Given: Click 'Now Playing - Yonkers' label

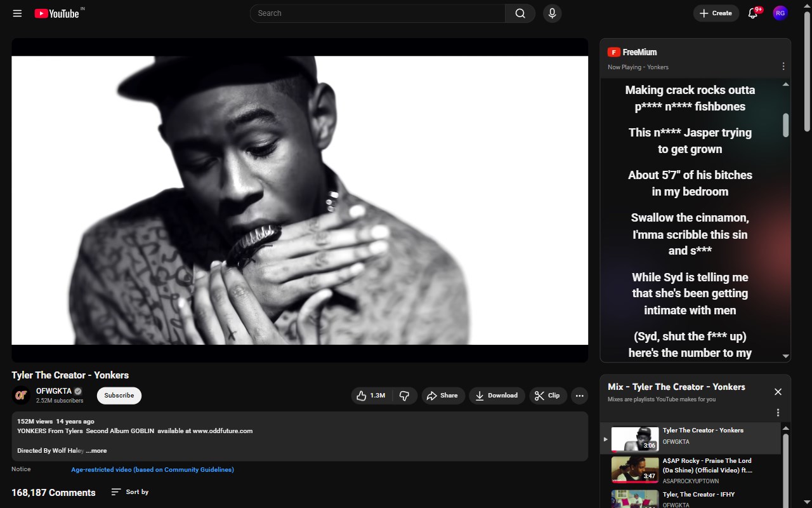Looking at the screenshot, I should (x=638, y=67).
